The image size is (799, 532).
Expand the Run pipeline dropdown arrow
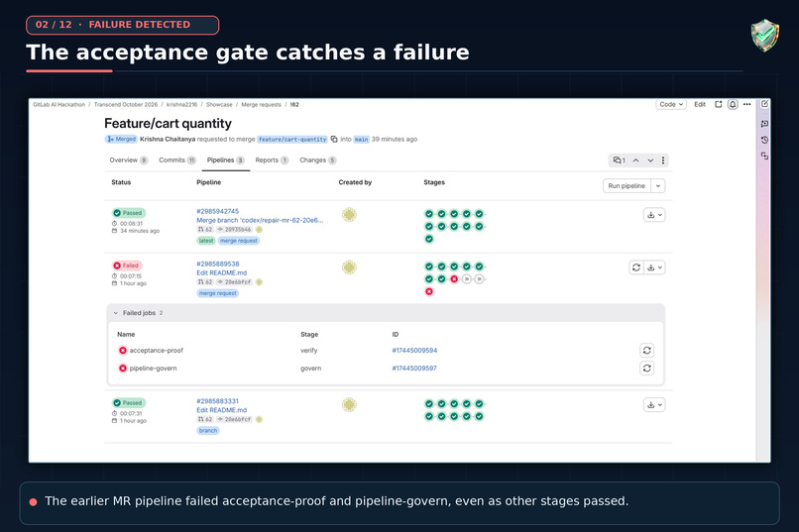[x=658, y=186]
